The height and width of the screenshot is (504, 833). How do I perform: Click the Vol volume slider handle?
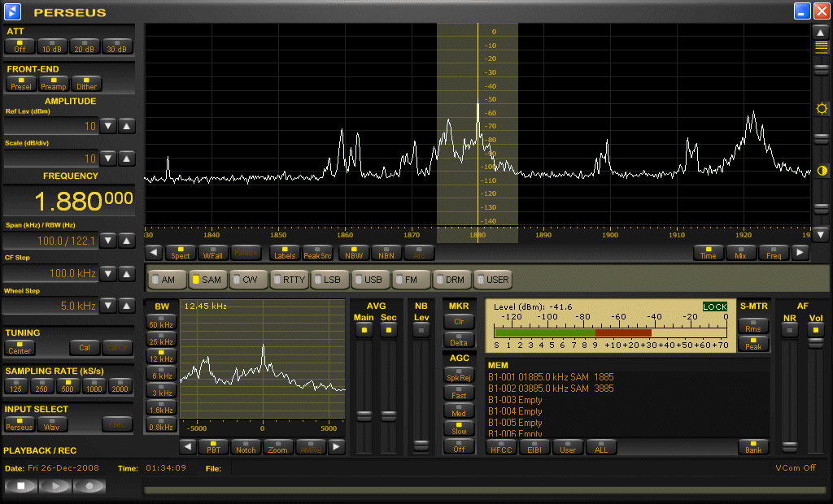click(815, 344)
